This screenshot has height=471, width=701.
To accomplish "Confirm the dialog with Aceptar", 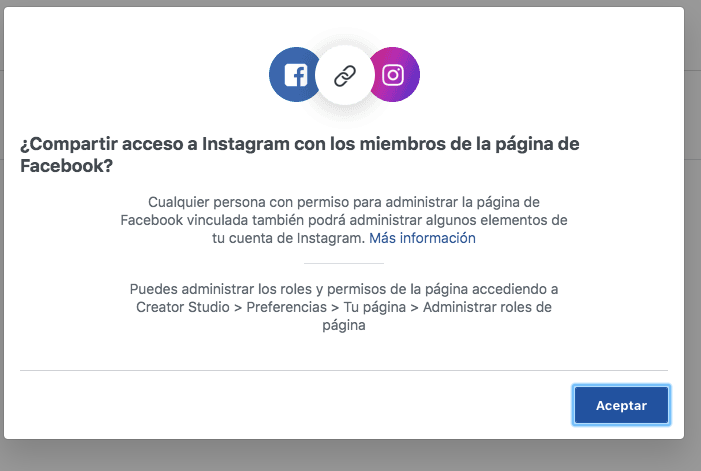I will click(x=621, y=405).
